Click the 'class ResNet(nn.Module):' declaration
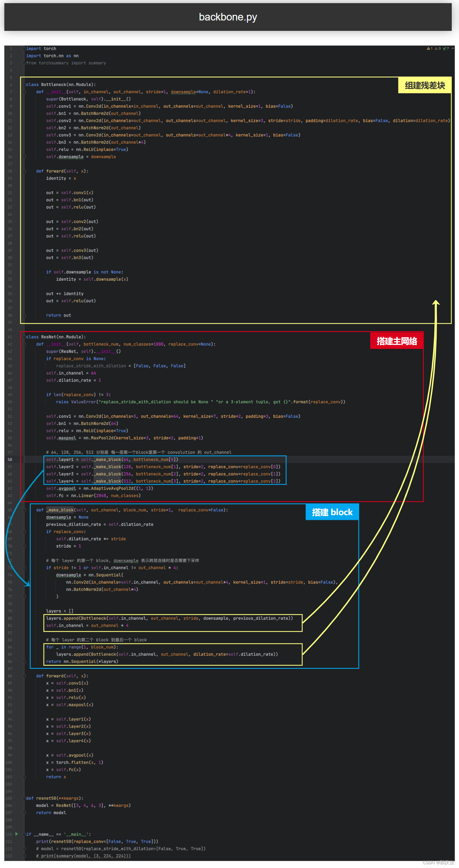This screenshot has height=868, width=459. [x=56, y=337]
